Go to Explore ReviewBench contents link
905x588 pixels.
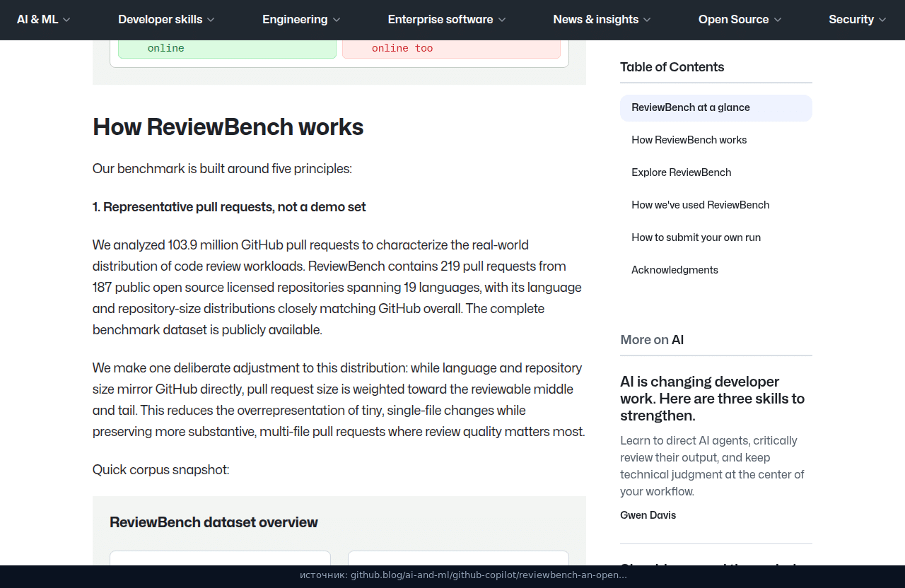pyautogui.click(x=682, y=172)
